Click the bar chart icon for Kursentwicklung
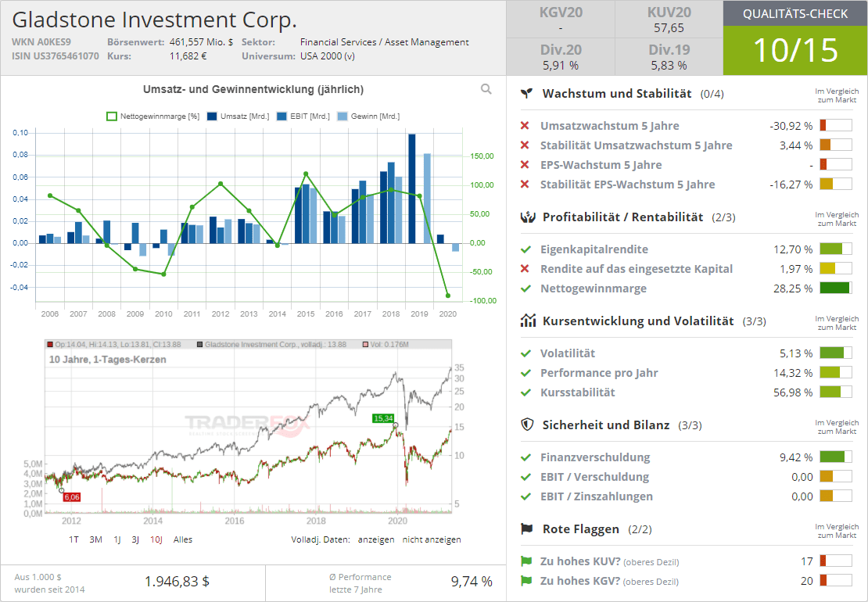The height and width of the screenshot is (602, 868). (527, 321)
